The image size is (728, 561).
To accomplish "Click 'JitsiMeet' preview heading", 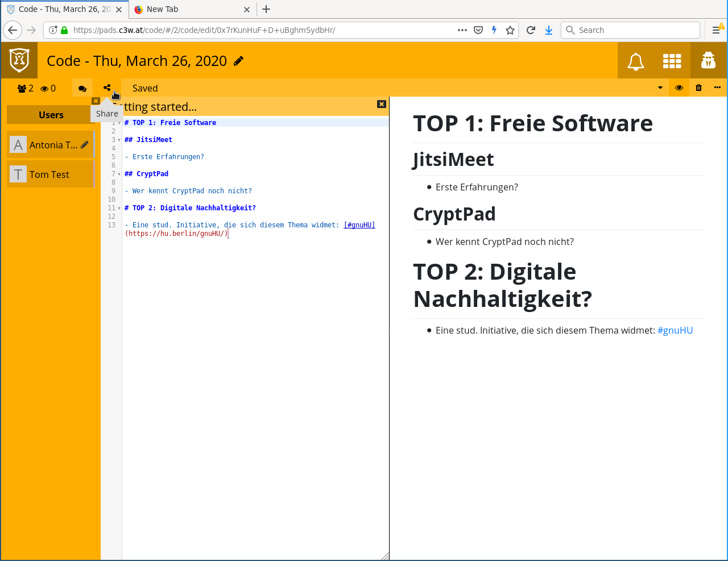I will 453,160.
